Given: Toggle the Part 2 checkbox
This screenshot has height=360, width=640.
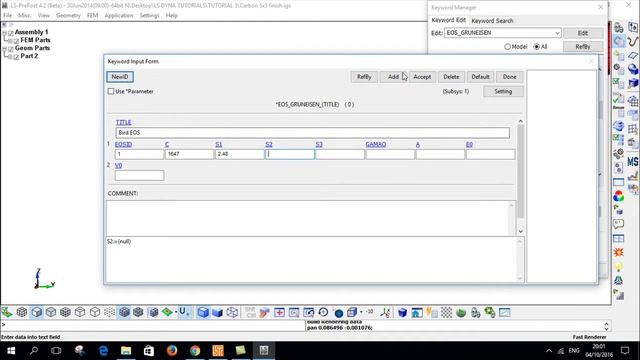Looking at the screenshot, I should tap(16, 57).
